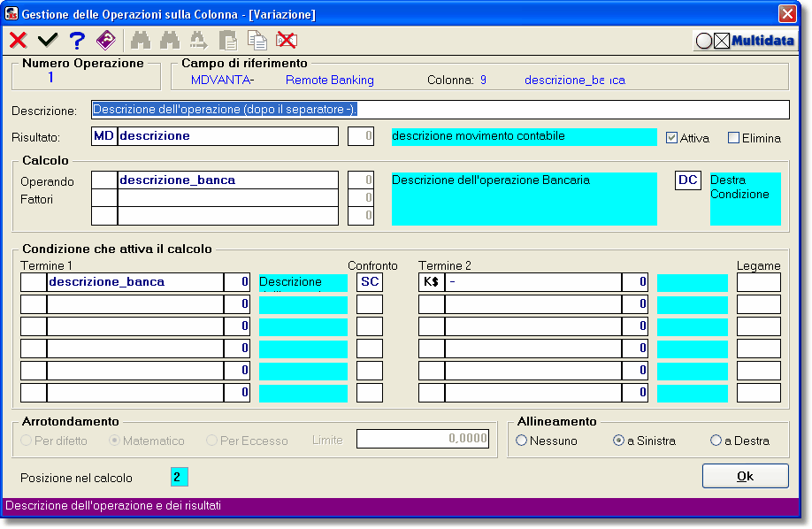The height and width of the screenshot is (529, 812).
Task: Click the DC field in Calcolo
Action: click(687, 180)
